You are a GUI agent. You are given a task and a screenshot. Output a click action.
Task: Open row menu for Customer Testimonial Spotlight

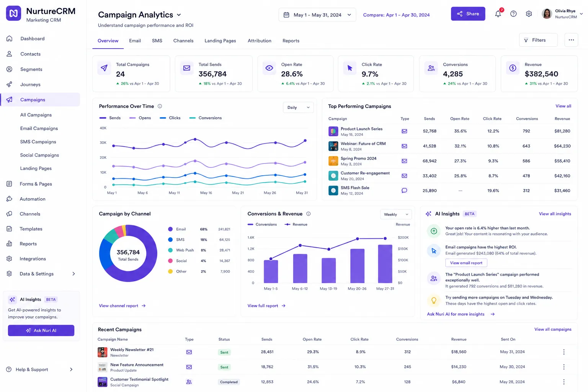(x=564, y=382)
